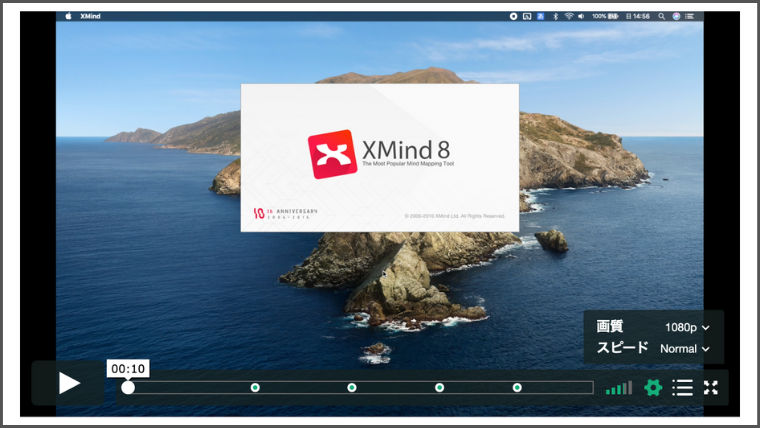The image size is (760, 428).
Task: Play the video
Action: [x=69, y=383]
